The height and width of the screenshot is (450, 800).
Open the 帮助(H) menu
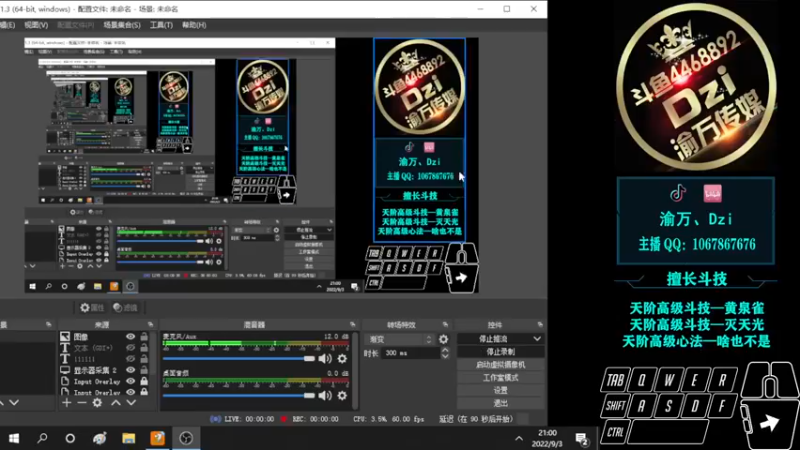tap(194, 24)
